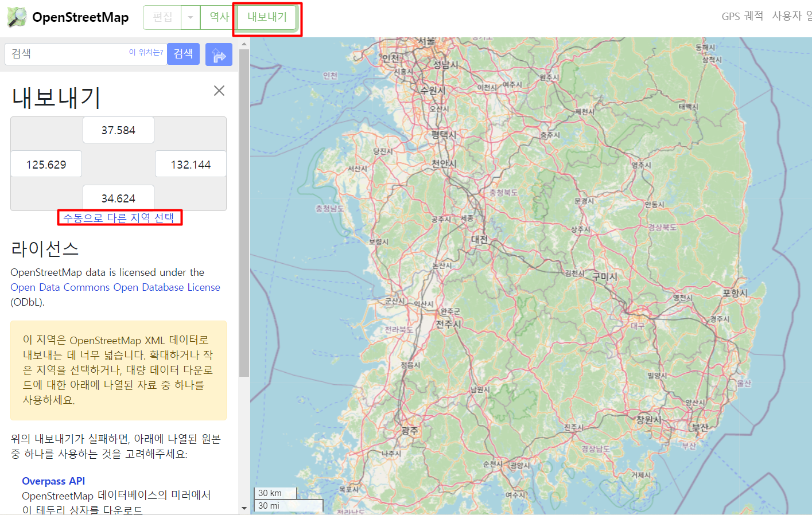Click the sidebar scrollbar down arrow
812x515 pixels.
coord(244,508)
